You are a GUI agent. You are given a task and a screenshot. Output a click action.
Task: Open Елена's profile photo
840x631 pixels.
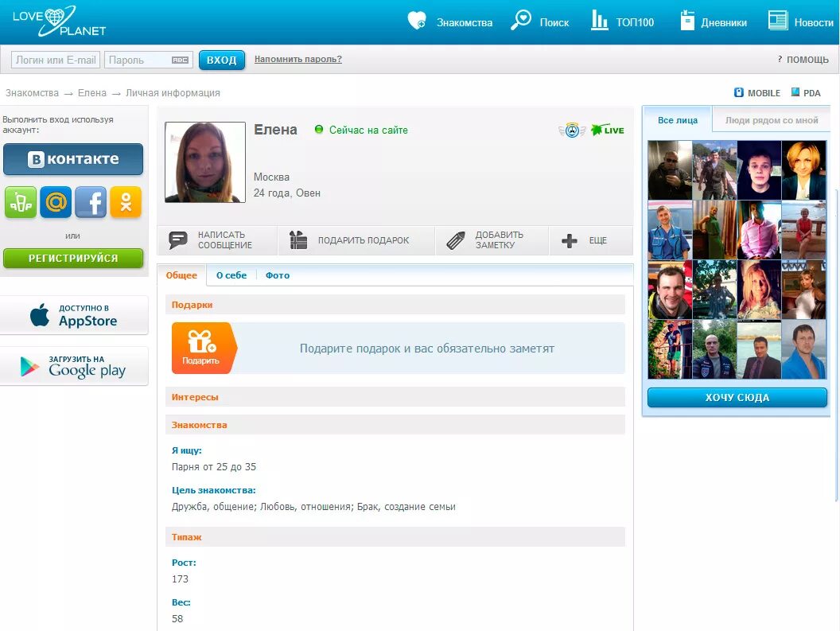pyautogui.click(x=205, y=162)
